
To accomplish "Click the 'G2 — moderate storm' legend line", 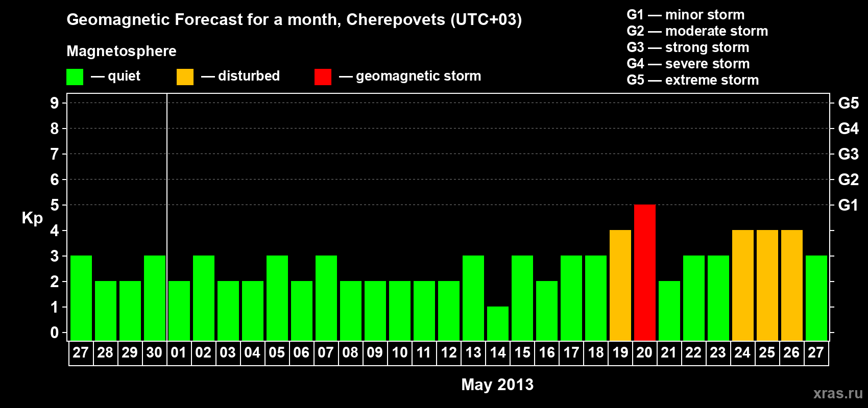I will (697, 31).
